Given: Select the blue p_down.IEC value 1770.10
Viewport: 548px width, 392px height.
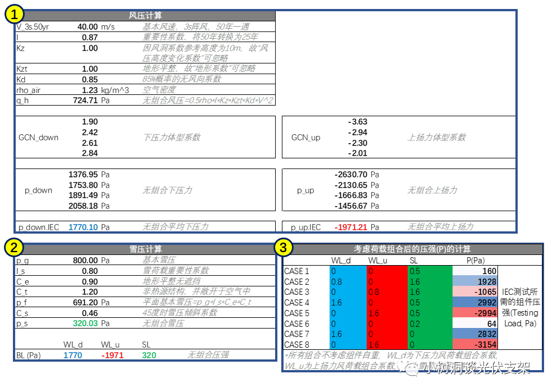Looking at the screenshot, I should coord(83,227).
